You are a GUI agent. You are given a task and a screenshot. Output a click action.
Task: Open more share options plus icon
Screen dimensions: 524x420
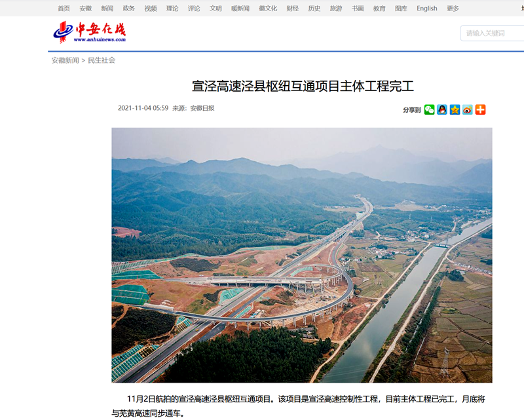pyautogui.click(x=480, y=109)
